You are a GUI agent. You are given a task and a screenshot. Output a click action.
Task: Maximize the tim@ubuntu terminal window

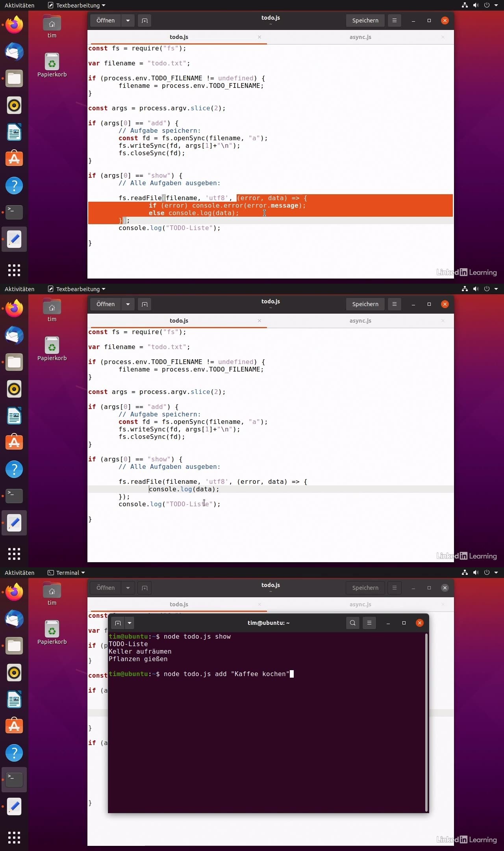tap(404, 623)
